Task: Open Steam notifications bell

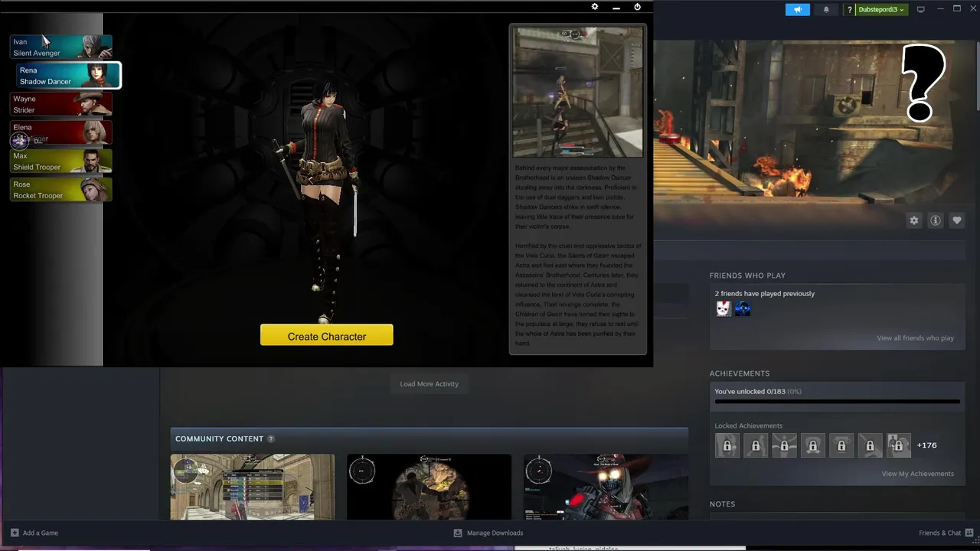Action: [826, 10]
